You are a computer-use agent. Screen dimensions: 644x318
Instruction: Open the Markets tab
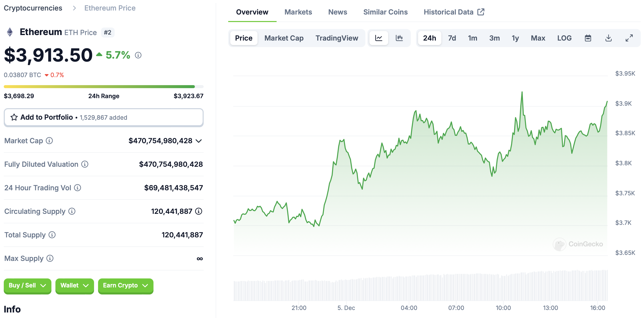point(298,12)
